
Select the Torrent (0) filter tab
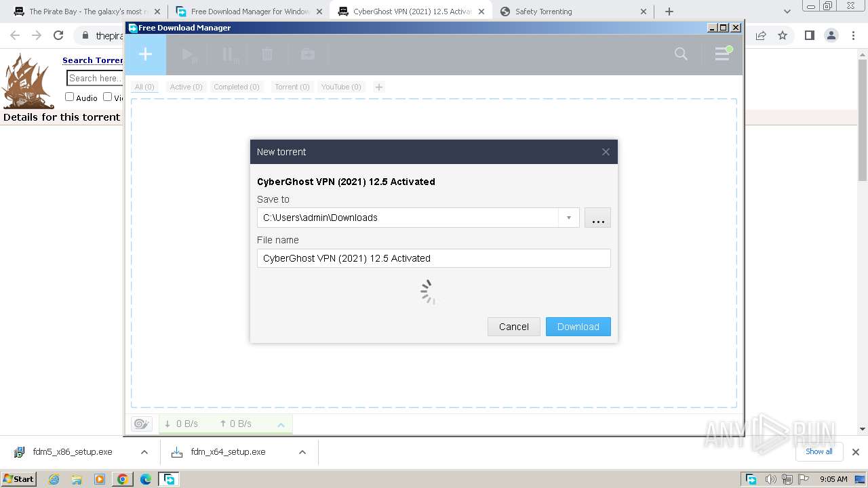pyautogui.click(x=292, y=87)
